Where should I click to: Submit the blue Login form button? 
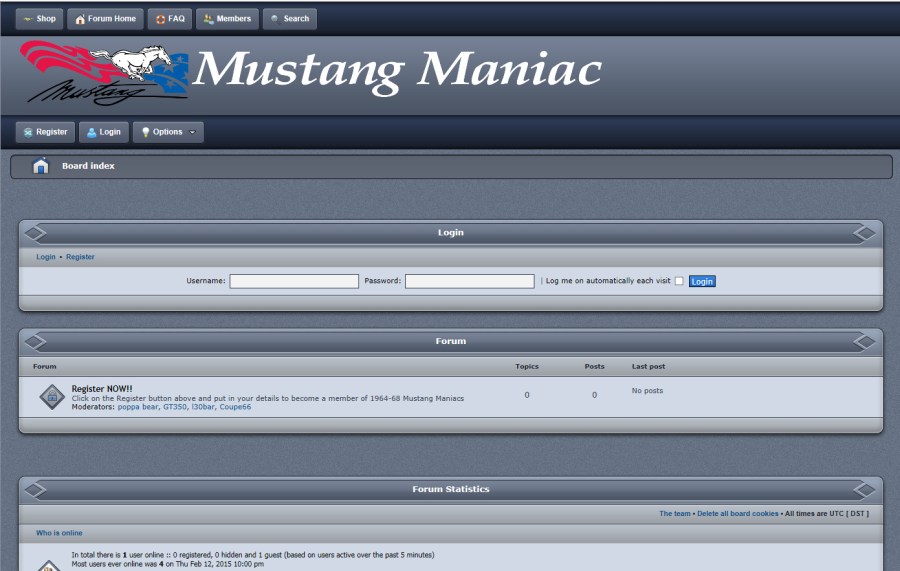click(x=702, y=281)
